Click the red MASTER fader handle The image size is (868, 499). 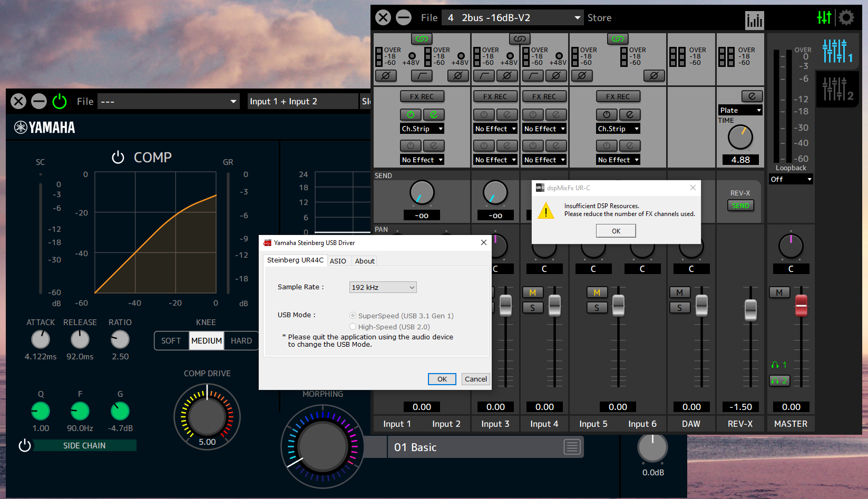click(801, 306)
